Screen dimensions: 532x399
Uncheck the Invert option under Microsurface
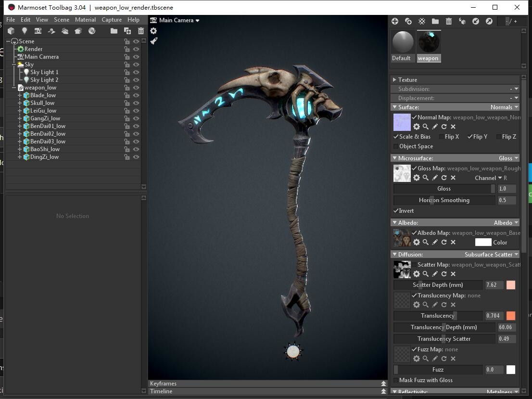396,211
